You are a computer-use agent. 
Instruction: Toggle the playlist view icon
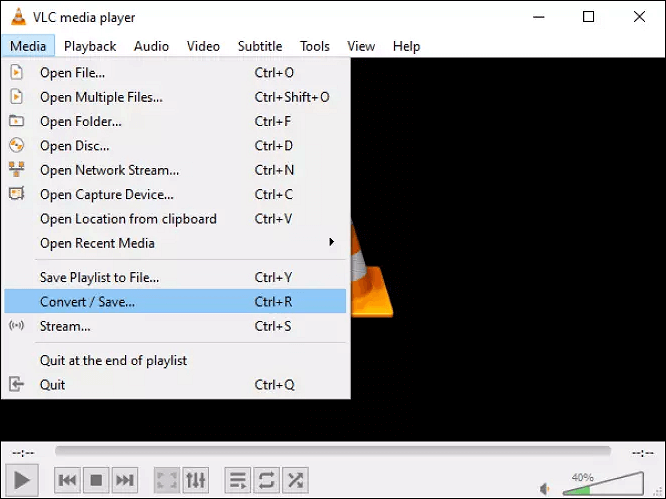click(x=238, y=481)
